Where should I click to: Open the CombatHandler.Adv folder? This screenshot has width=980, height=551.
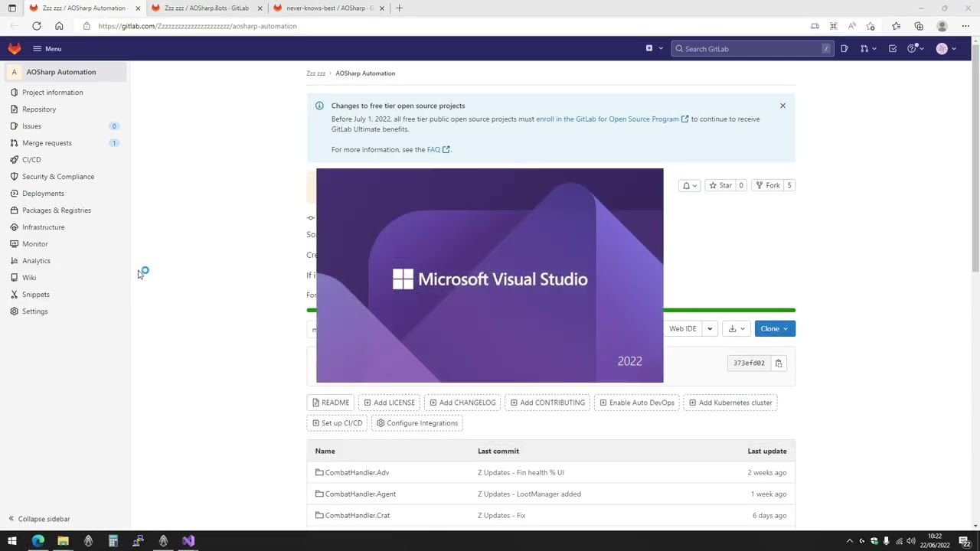coord(357,473)
